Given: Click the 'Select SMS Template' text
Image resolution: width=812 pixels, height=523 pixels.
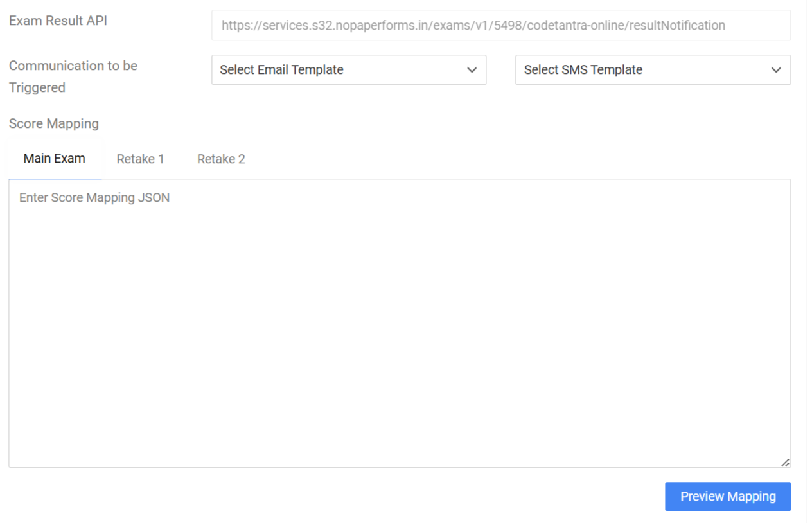Looking at the screenshot, I should tap(583, 70).
